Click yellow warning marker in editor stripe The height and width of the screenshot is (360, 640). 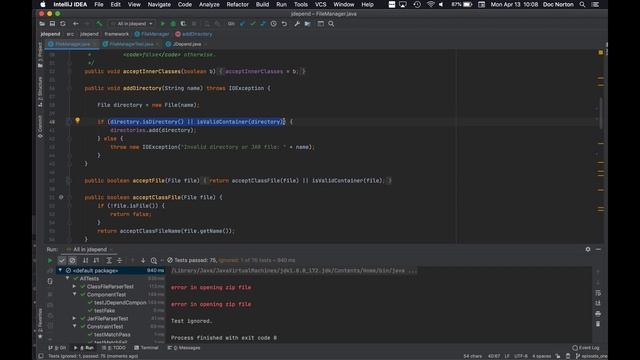pos(600,53)
